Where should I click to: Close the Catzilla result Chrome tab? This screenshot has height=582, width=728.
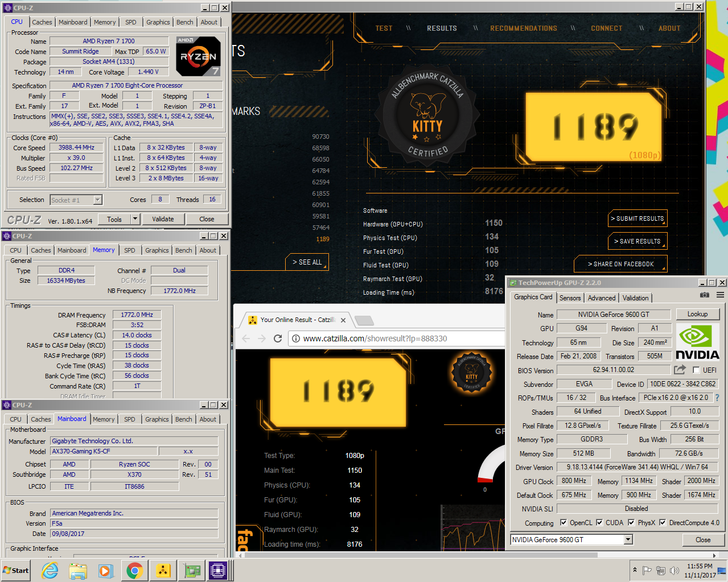[343, 320]
